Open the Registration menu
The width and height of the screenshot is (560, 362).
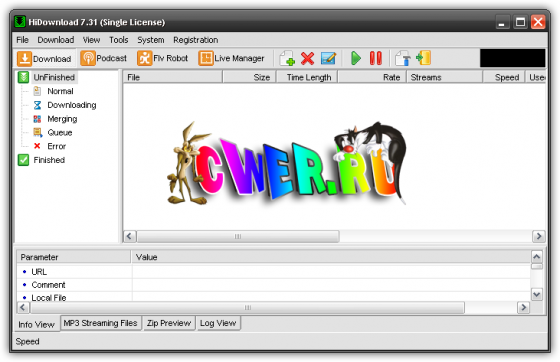click(196, 40)
